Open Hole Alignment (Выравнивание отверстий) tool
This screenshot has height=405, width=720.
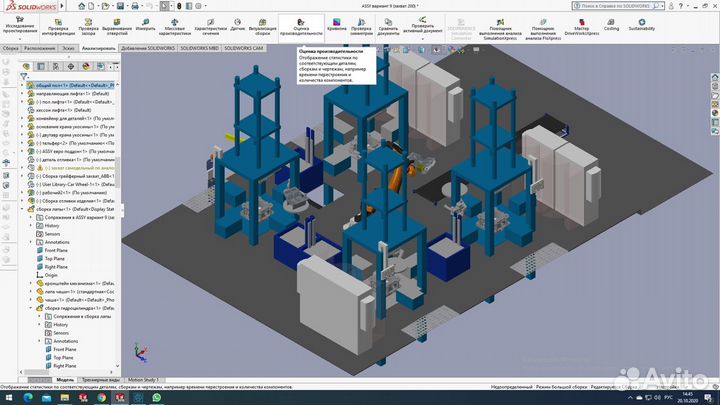(x=117, y=28)
